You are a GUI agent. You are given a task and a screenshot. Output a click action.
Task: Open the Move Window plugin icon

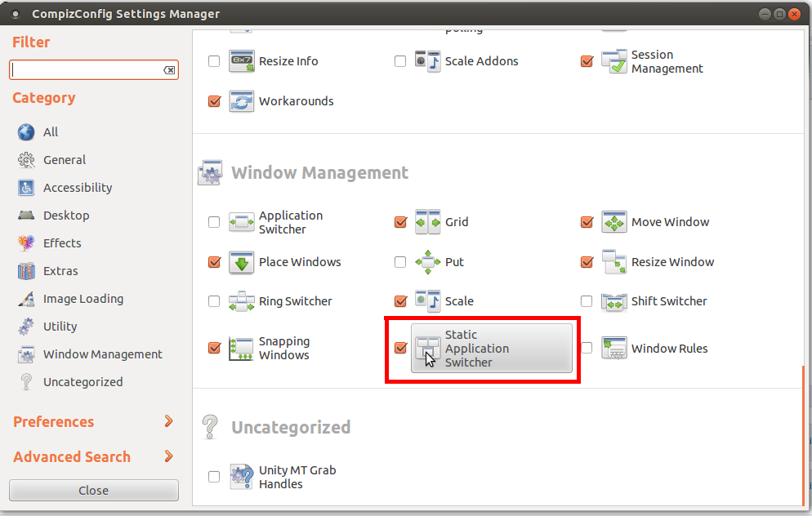click(x=614, y=222)
